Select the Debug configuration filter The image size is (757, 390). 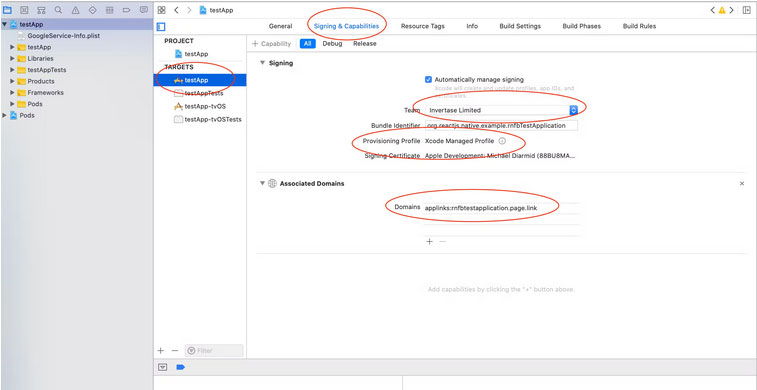tap(332, 43)
